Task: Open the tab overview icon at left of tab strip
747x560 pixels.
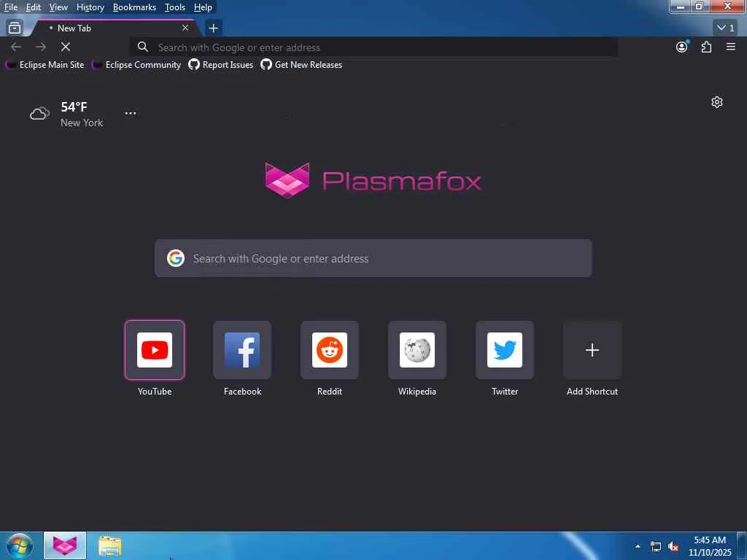Action: pos(15,28)
